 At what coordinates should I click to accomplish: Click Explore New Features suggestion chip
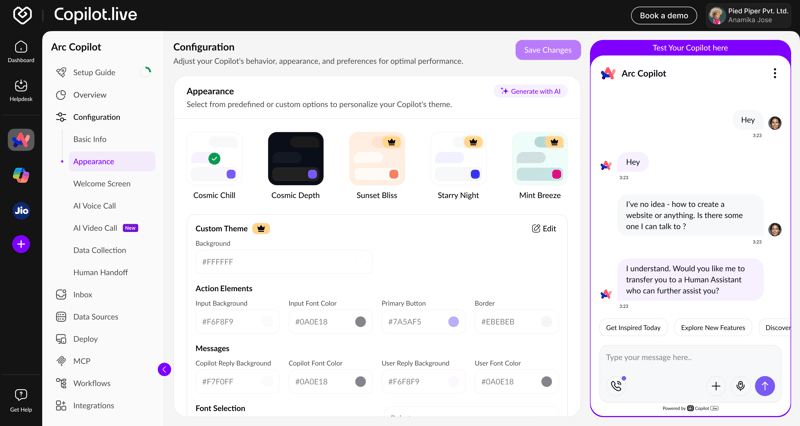click(x=713, y=328)
